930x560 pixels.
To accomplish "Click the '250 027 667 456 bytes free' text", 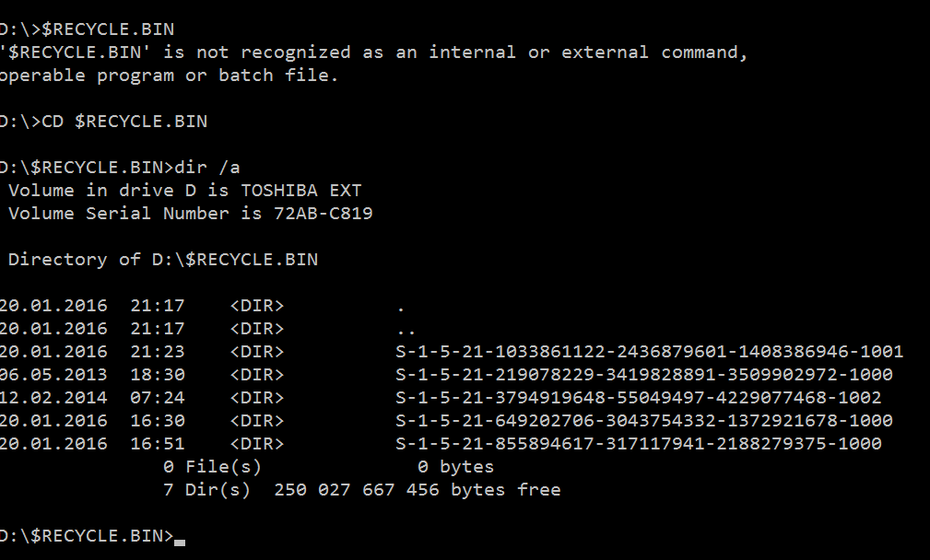I will tap(417, 490).
